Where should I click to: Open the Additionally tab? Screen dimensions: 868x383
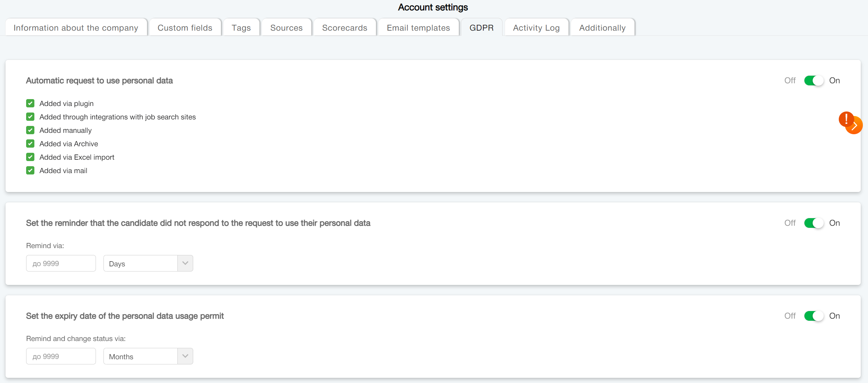(x=602, y=28)
